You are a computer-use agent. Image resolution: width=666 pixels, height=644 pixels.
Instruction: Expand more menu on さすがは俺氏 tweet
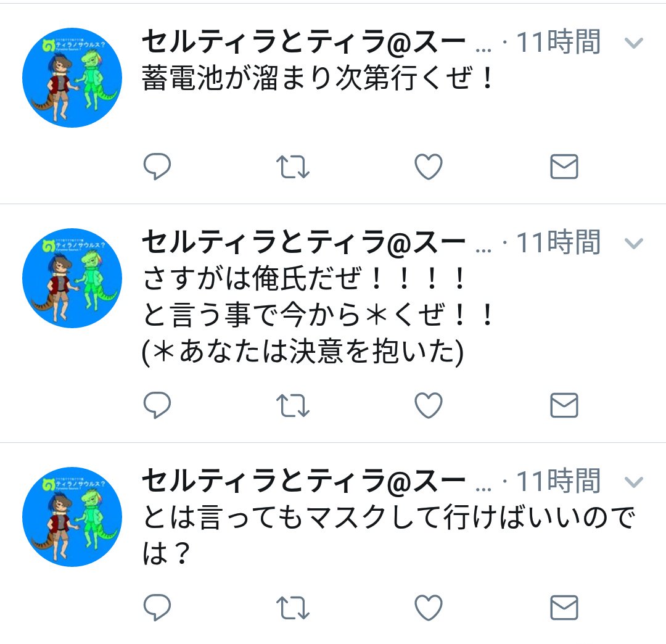point(634,244)
